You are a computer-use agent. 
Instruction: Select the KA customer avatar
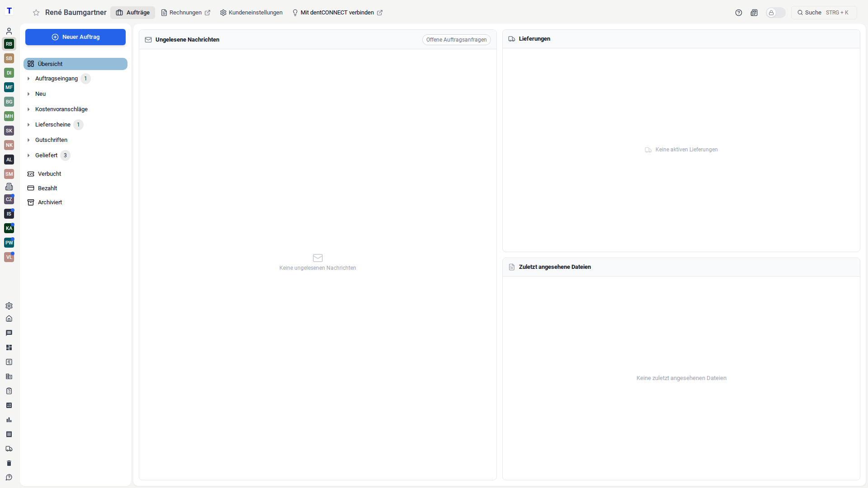(x=9, y=228)
